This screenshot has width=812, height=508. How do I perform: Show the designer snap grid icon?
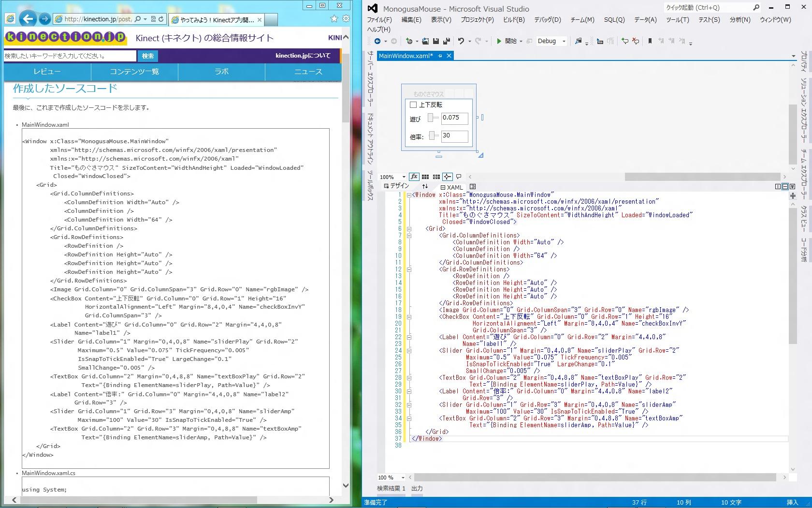click(x=425, y=177)
